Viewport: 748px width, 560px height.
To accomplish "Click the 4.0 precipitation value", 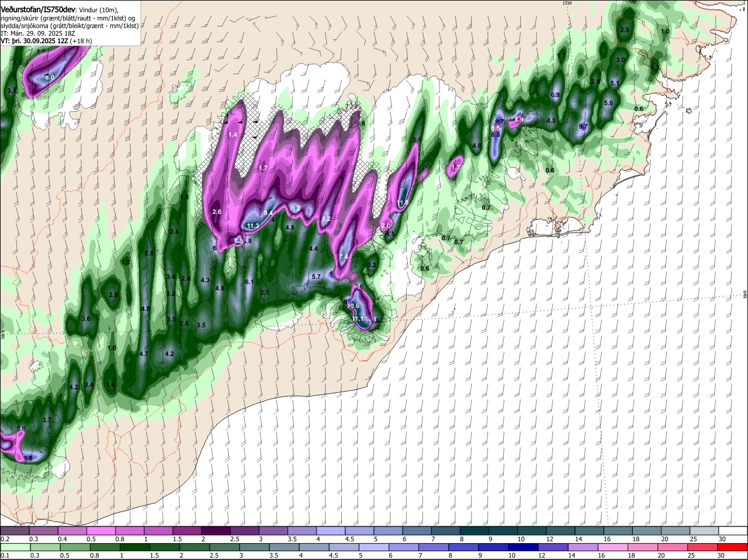I will pos(477,146).
